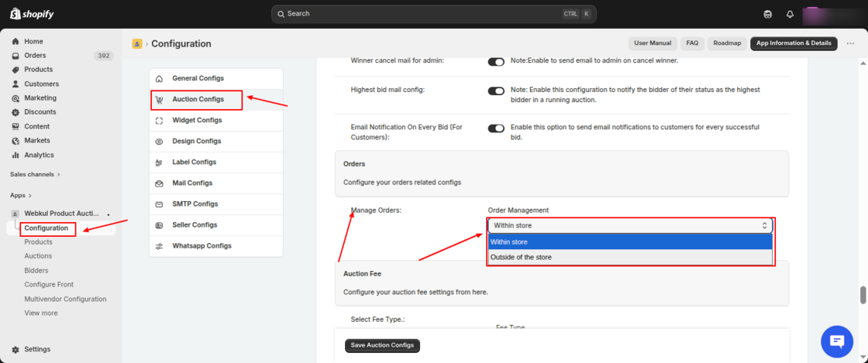
Task: Click the Customers person icon
Action: 15,84
